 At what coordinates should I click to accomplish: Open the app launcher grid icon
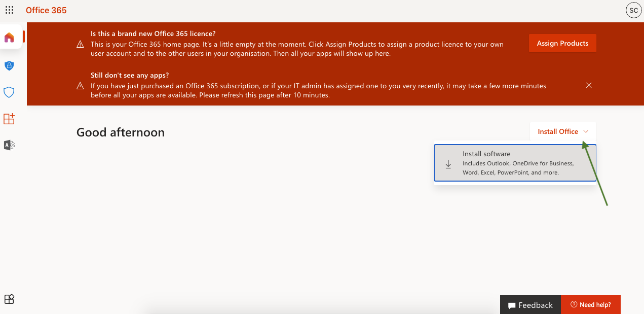click(9, 10)
